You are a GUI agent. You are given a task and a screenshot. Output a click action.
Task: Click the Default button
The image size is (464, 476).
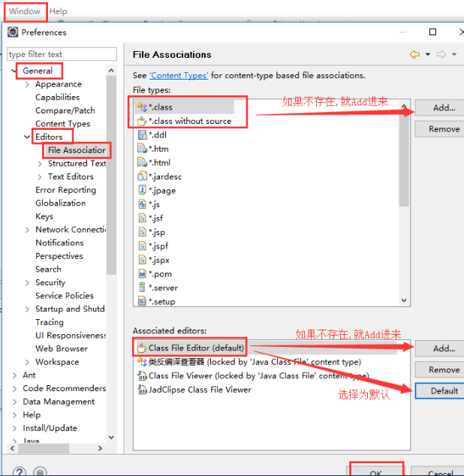(x=440, y=390)
